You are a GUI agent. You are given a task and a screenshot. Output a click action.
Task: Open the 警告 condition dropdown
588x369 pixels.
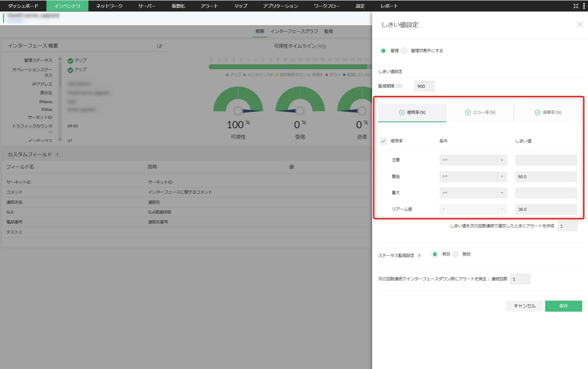coord(473,177)
